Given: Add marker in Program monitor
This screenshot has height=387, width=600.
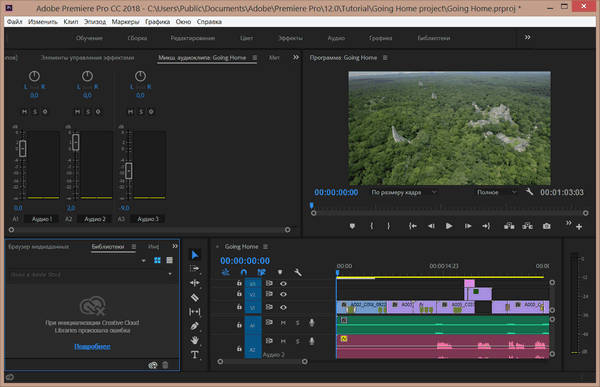Looking at the screenshot, I should click(x=352, y=226).
